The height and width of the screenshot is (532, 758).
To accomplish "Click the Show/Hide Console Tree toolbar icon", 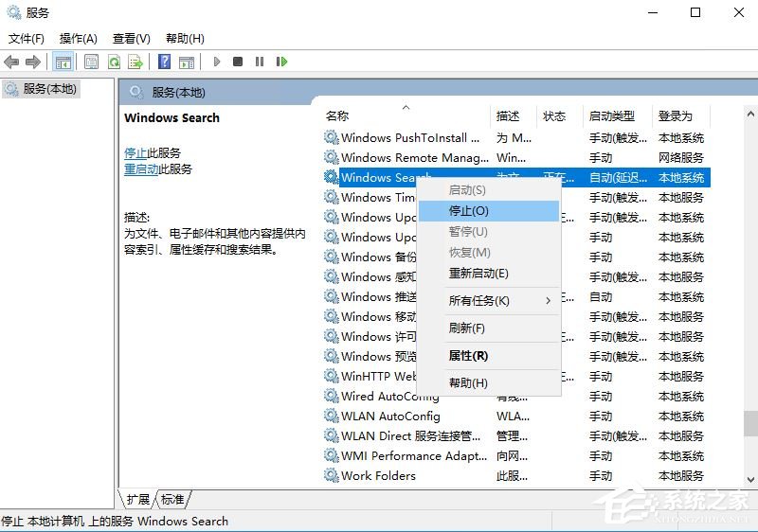I will pos(63,62).
